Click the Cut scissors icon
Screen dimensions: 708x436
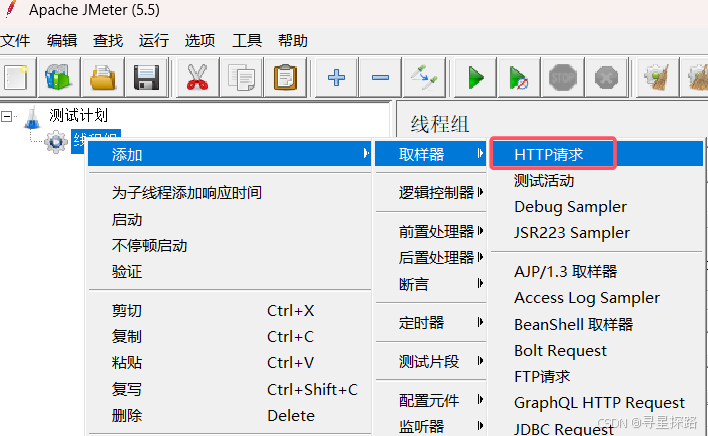click(197, 78)
